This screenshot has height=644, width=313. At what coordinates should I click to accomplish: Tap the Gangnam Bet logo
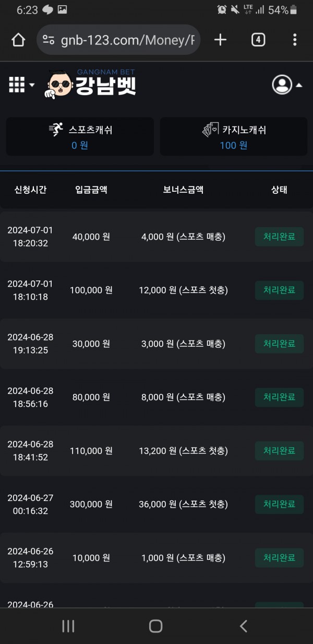click(91, 84)
